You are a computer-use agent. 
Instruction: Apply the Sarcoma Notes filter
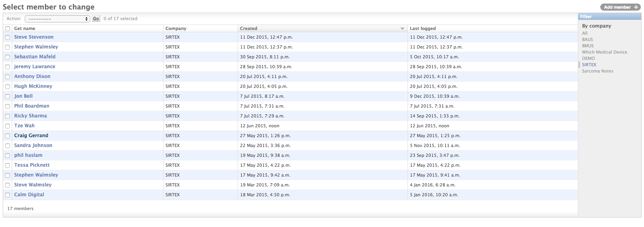coord(597,71)
